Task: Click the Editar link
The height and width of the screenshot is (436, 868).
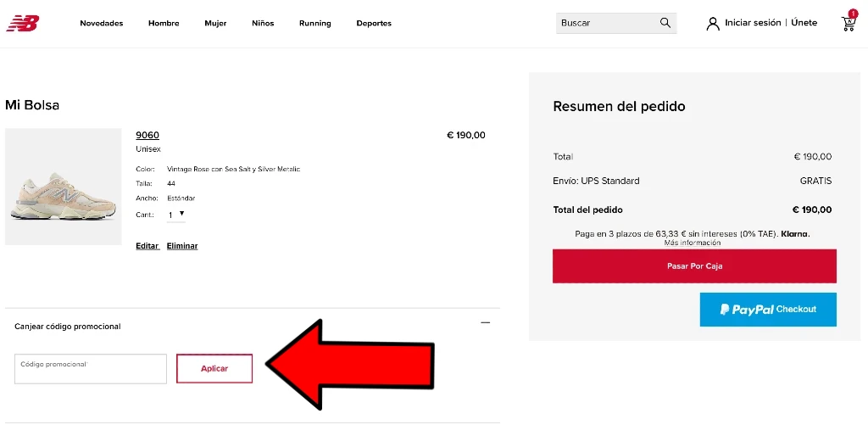Action: point(147,246)
